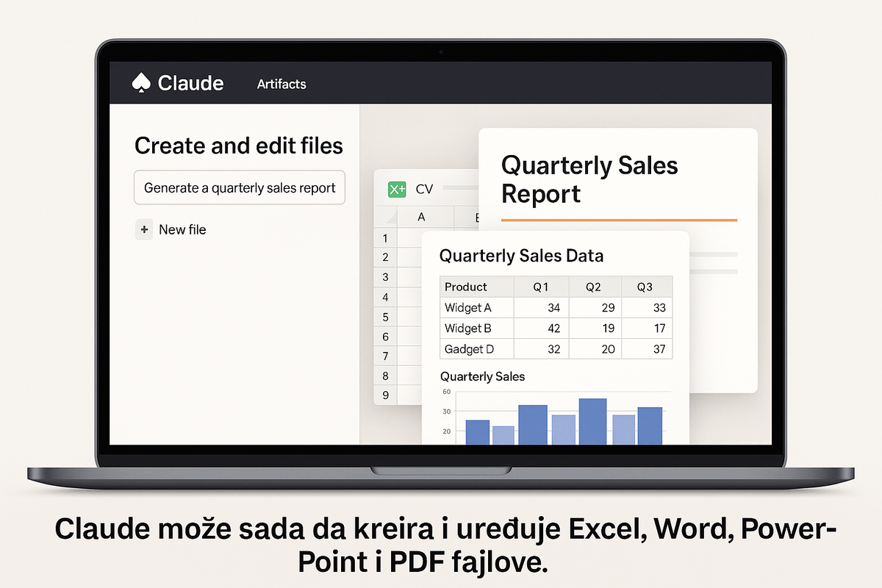Select the Gadget D cell
This screenshot has height=588, width=882.
pyautogui.click(x=476, y=348)
